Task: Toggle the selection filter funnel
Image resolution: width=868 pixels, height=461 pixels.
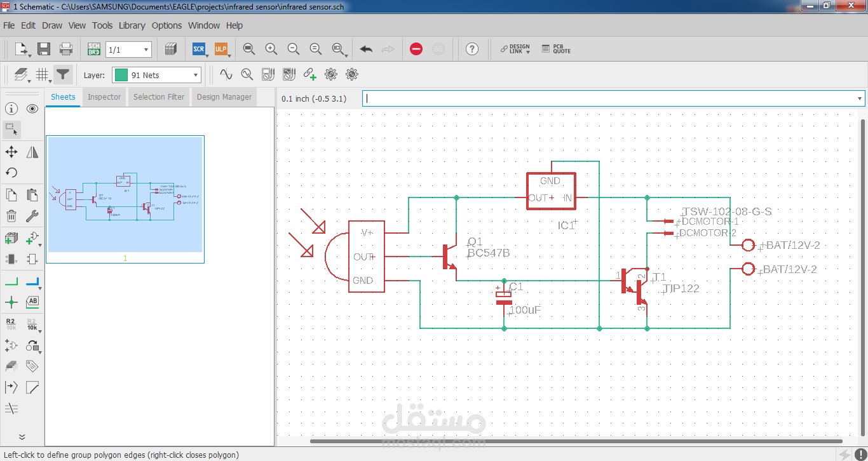Action: coord(62,74)
